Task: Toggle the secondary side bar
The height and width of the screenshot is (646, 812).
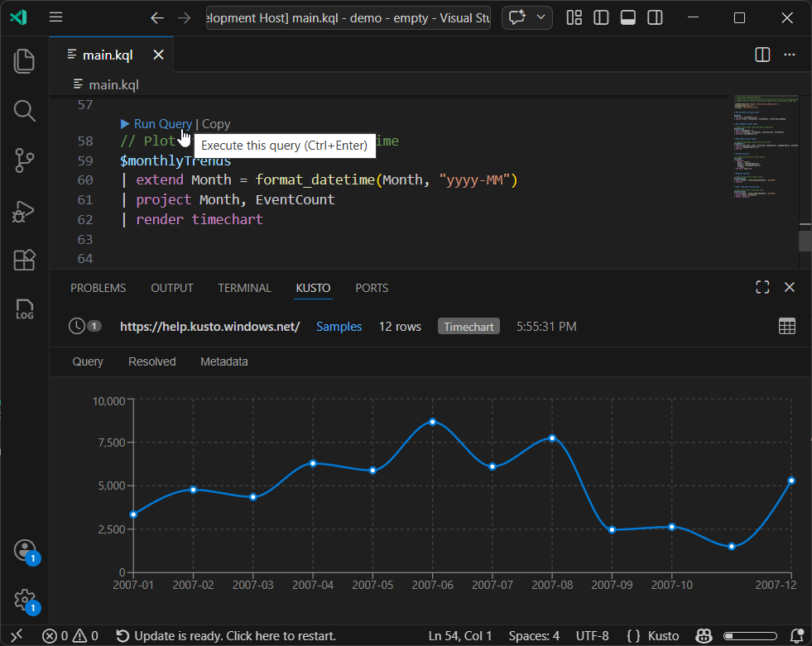Action: tap(655, 17)
